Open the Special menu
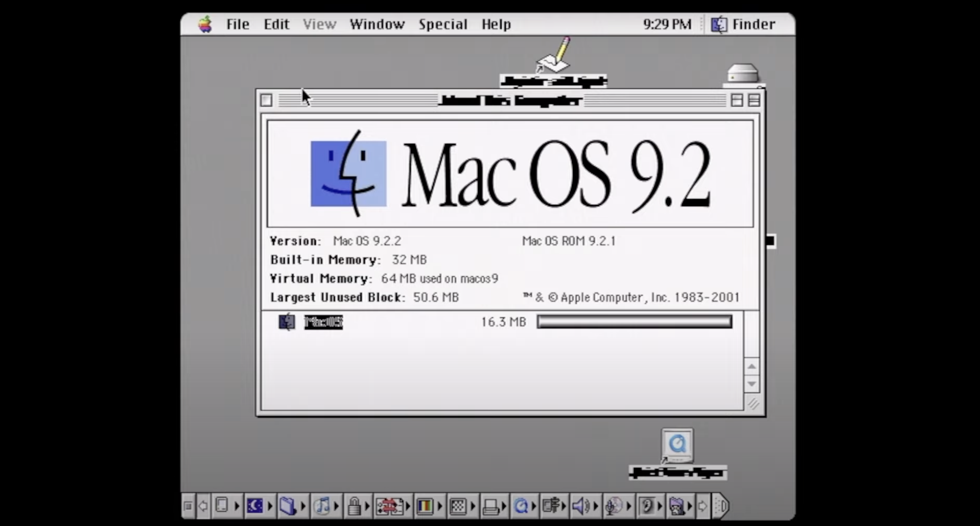Viewport: 980px width, 526px height. point(443,24)
